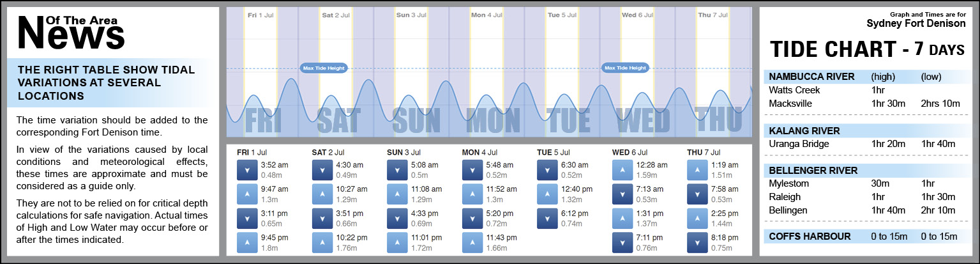Select Saturday 10:27 am high tide arrow icon
Viewport: 980px width, 264px height.
(x=322, y=194)
